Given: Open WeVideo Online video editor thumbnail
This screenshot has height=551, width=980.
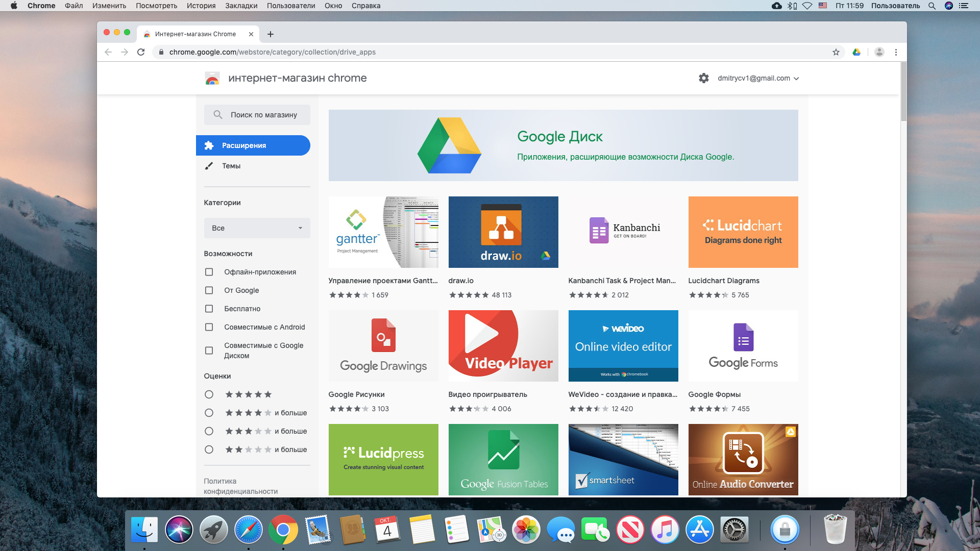Looking at the screenshot, I should [x=623, y=346].
